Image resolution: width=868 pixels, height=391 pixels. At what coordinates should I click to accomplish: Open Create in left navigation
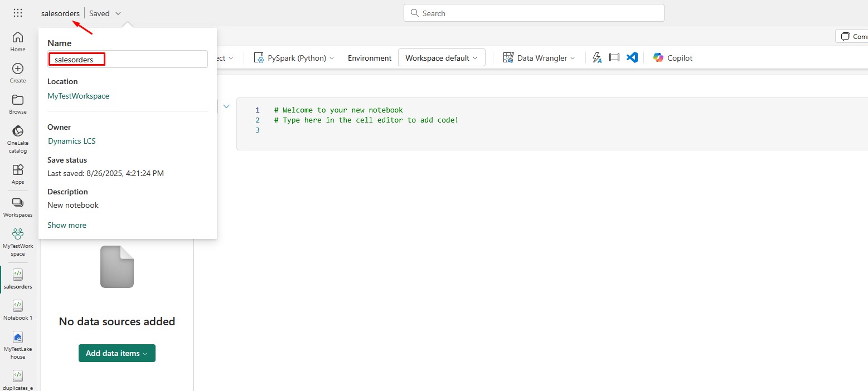[x=18, y=73]
